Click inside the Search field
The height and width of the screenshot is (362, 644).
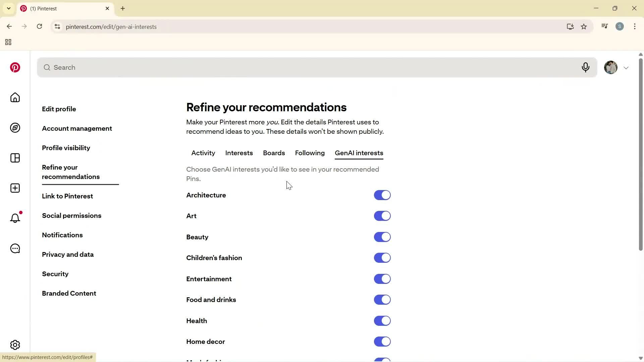tap(201, 67)
